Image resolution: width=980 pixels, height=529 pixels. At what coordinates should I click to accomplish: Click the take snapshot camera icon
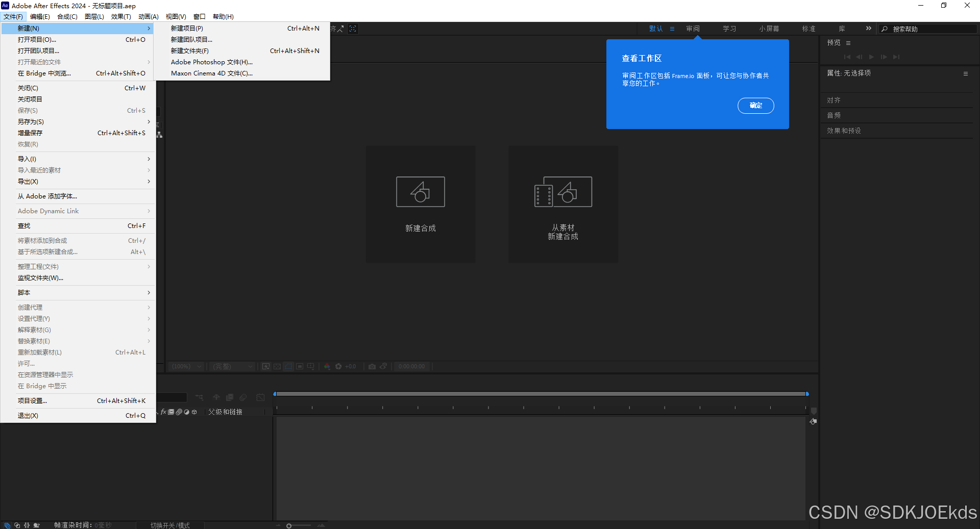372,366
